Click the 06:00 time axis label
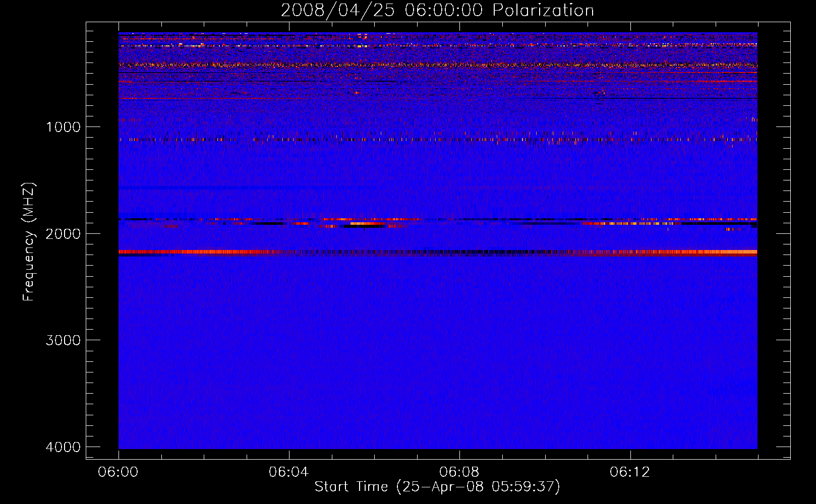 click(119, 472)
